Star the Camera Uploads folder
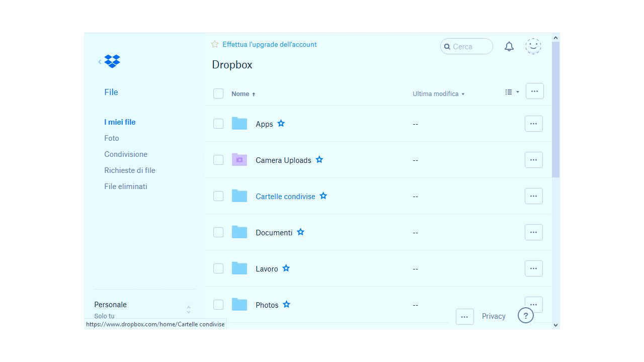This screenshot has height=362, width=644. [319, 160]
